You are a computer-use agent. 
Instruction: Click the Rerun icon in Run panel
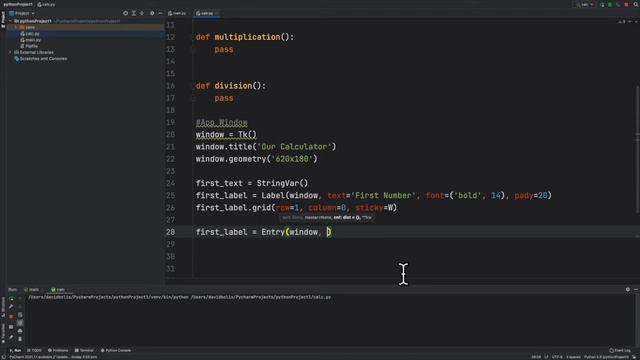tap(11, 298)
